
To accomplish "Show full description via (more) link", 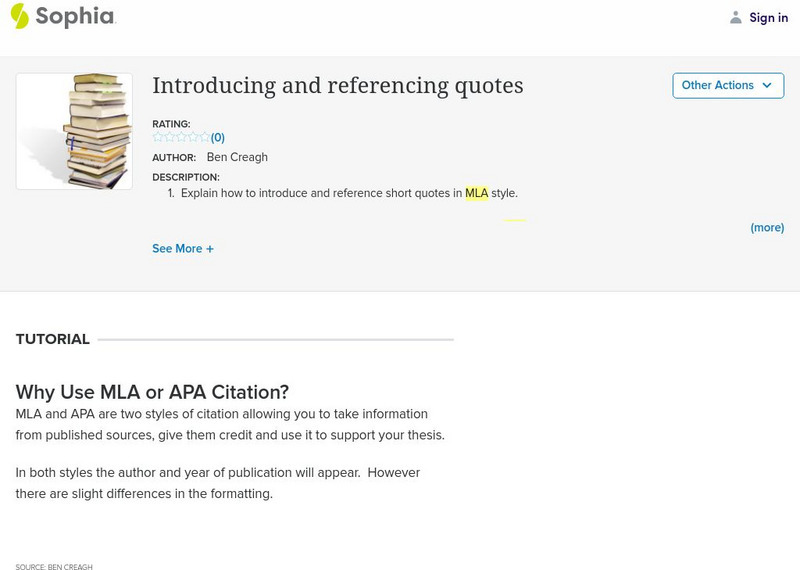I will click(x=767, y=228).
